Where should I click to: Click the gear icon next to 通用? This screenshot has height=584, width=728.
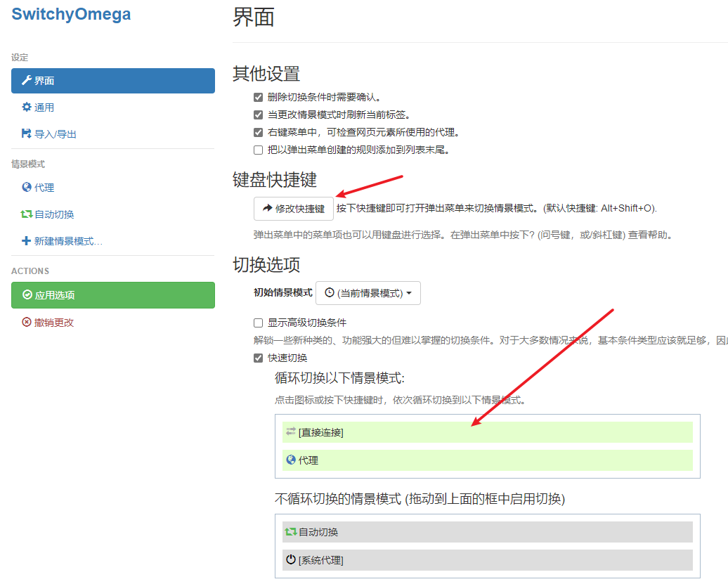[27, 108]
